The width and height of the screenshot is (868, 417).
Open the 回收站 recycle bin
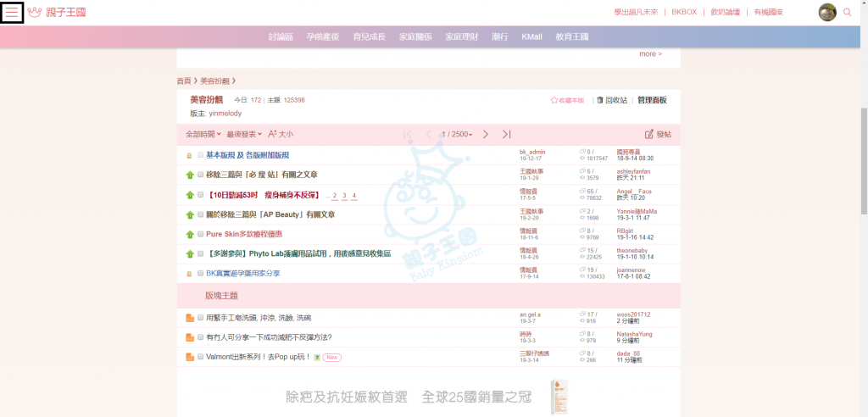tap(612, 100)
